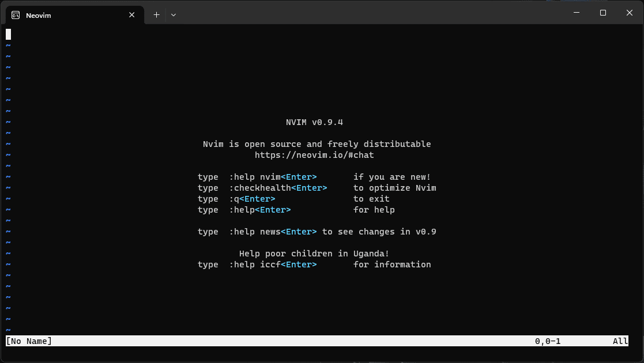Click the "0,0-1" cursor position indicator
This screenshot has width=644, height=363.
tap(548, 341)
